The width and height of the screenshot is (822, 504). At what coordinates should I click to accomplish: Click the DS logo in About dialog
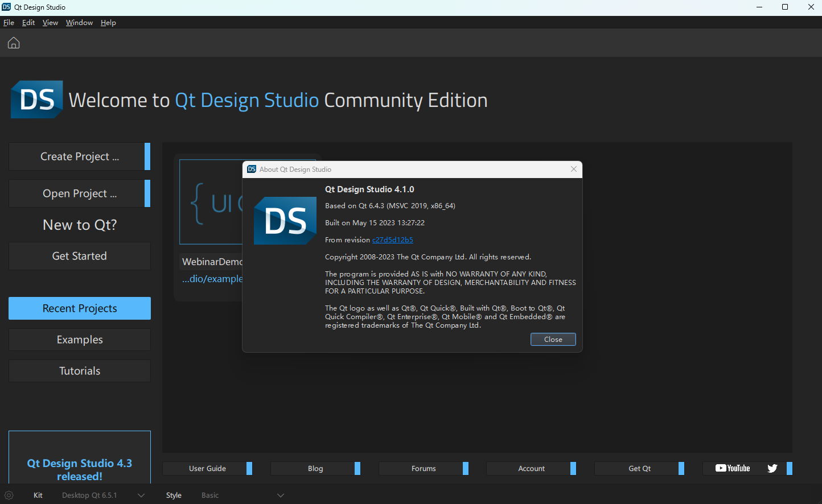click(285, 221)
